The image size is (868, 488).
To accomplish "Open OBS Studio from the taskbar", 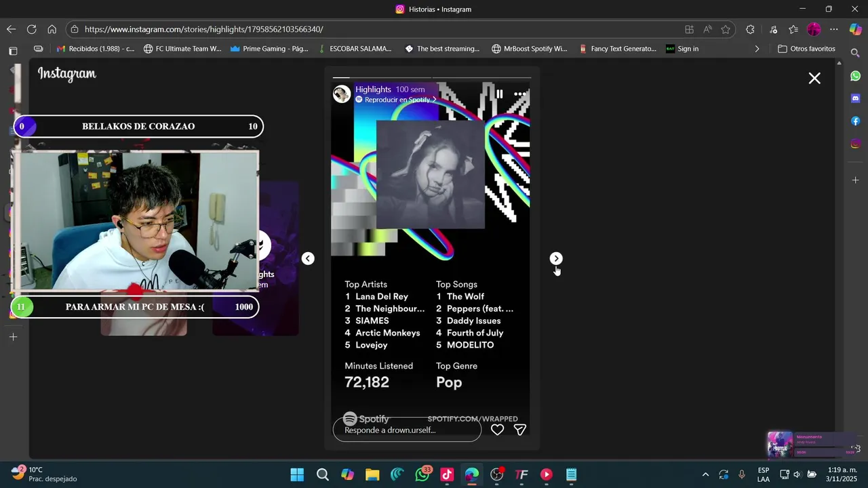I will pyautogui.click(x=497, y=474).
